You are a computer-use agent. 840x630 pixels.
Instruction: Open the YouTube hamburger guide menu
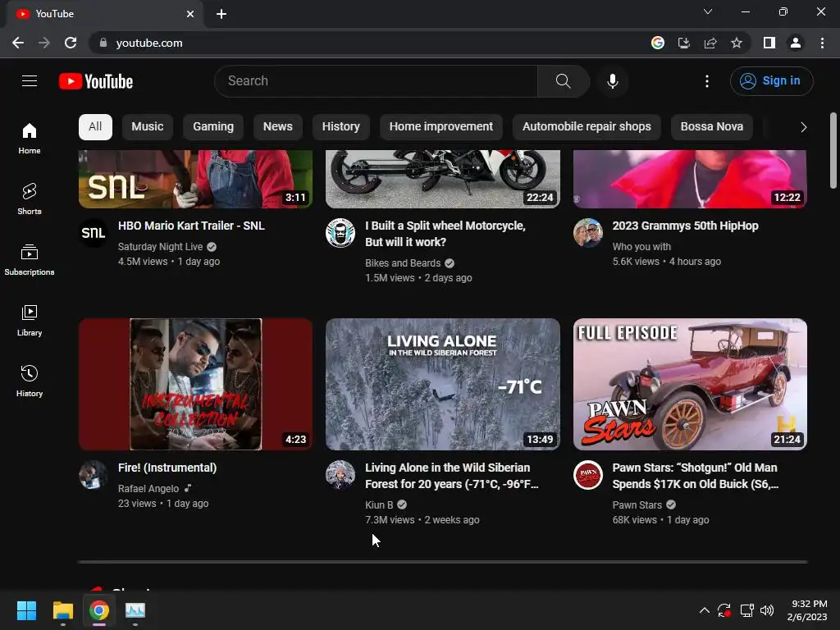(30, 81)
